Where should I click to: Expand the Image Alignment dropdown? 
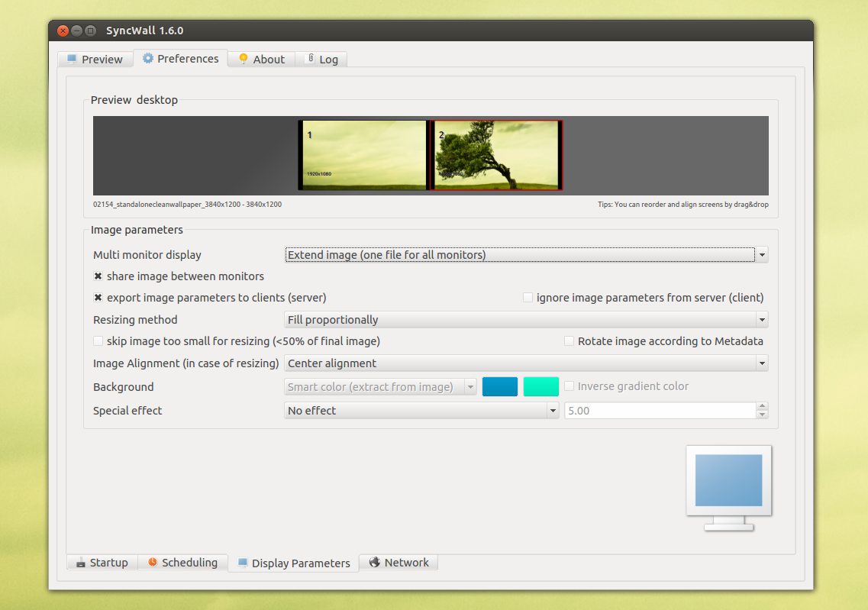(x=526, y=363)
